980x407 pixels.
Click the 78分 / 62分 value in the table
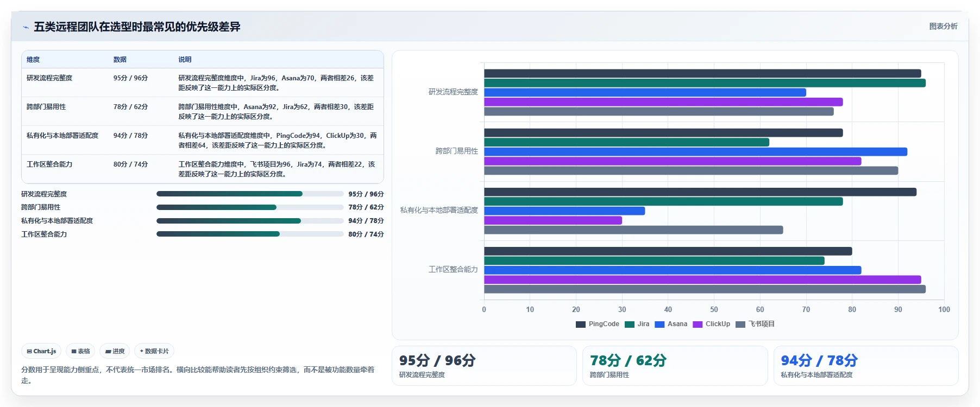(x=130, y=107)
